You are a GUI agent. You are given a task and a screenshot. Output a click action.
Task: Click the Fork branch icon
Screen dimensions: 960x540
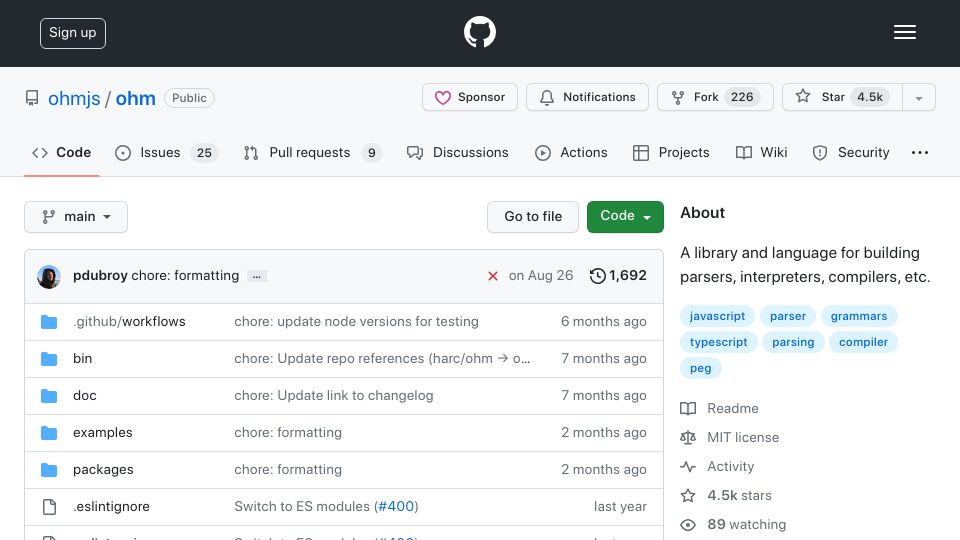pos(678,97)
